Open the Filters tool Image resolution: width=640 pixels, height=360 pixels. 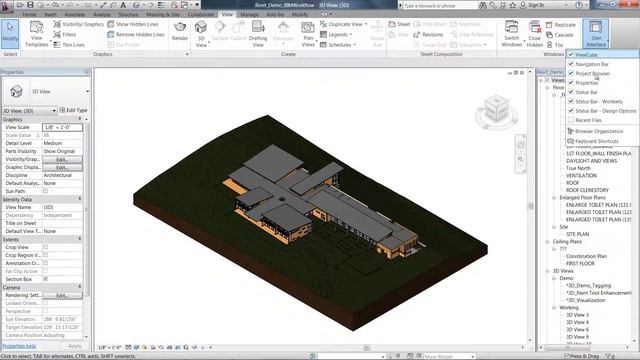[x=64, y=35]
